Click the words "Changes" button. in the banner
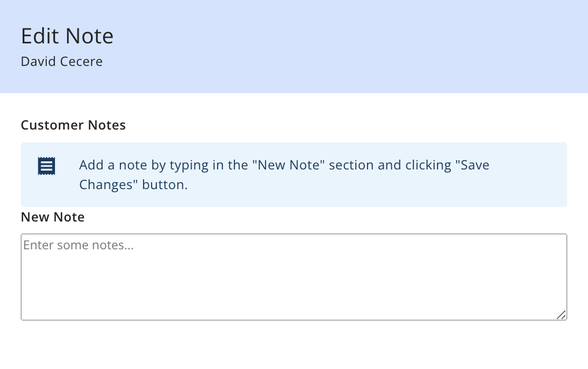This screenshot has width=588, height=369. [x=133, y=184]
